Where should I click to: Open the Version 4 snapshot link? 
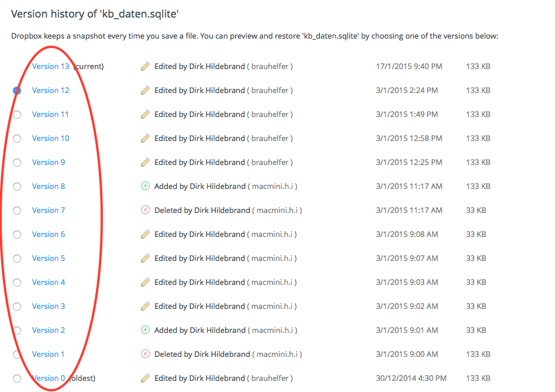pyautogui.click(x=49, y=282)
